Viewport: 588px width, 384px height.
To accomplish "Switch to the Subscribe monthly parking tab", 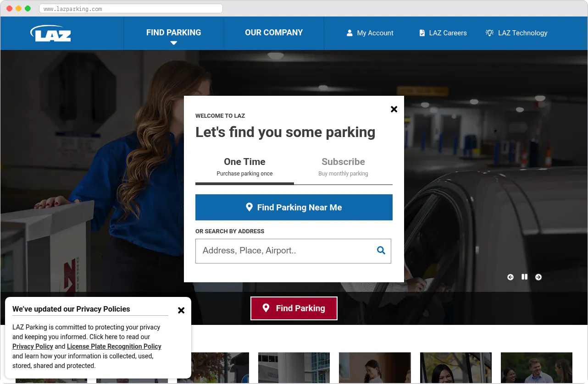I will pos(343,168).
